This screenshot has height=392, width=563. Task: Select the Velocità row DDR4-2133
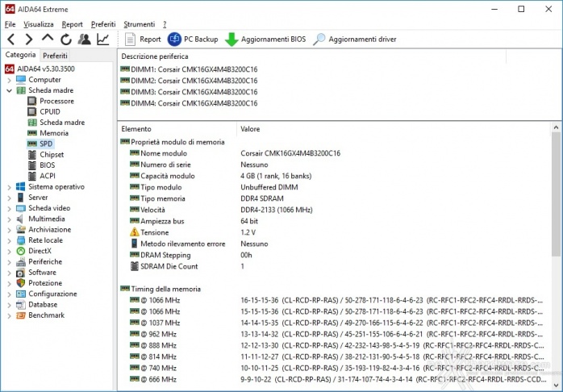pos(334,210)
